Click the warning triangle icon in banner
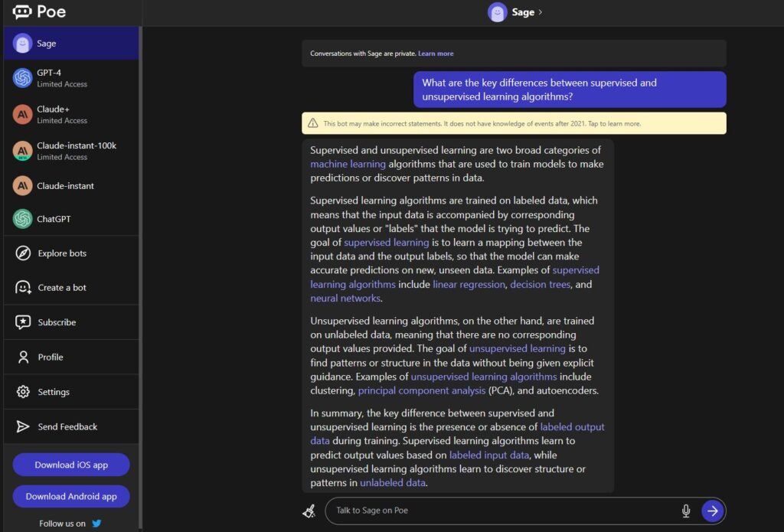 (313, 123)
